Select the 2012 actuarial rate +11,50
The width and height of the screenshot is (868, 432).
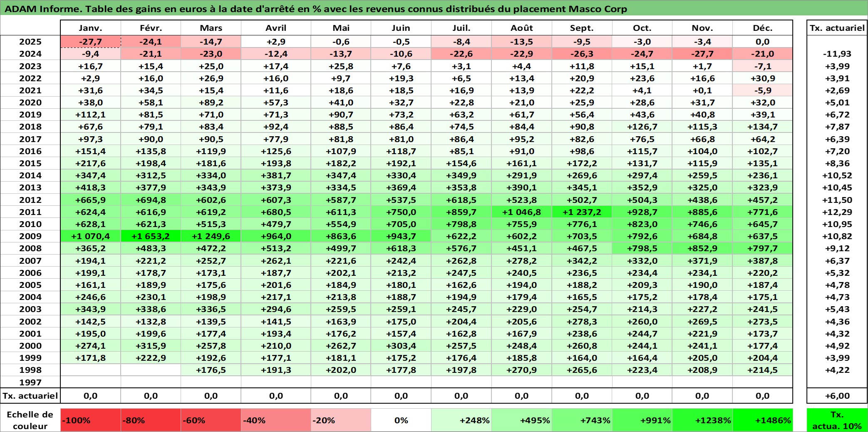(x=837, y=200)
